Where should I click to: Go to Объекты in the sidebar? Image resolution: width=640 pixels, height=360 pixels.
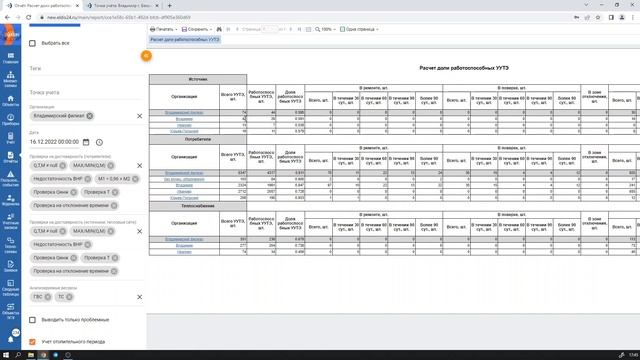[x=10, y=101]
